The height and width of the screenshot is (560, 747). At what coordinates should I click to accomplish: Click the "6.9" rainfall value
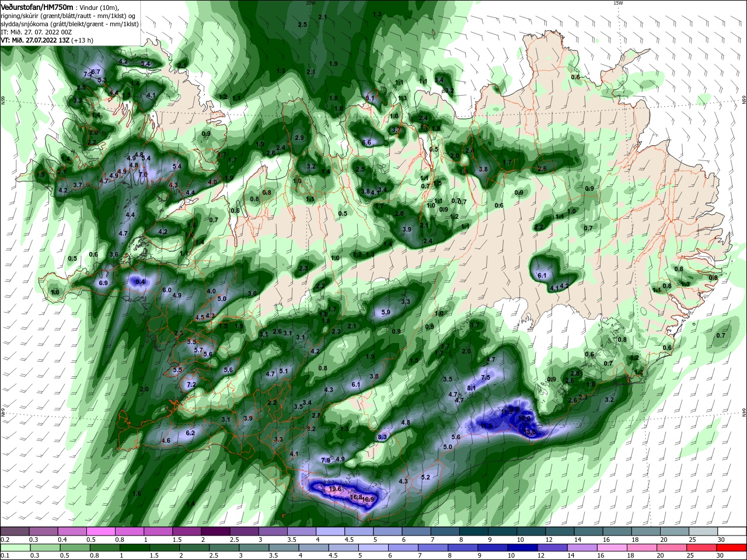[103, 283]
